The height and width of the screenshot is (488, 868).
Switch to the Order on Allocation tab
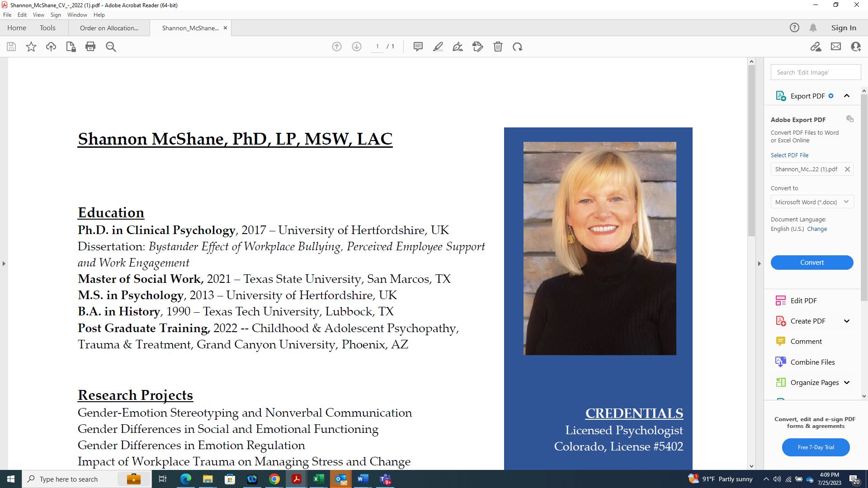(x=108, y=28)
